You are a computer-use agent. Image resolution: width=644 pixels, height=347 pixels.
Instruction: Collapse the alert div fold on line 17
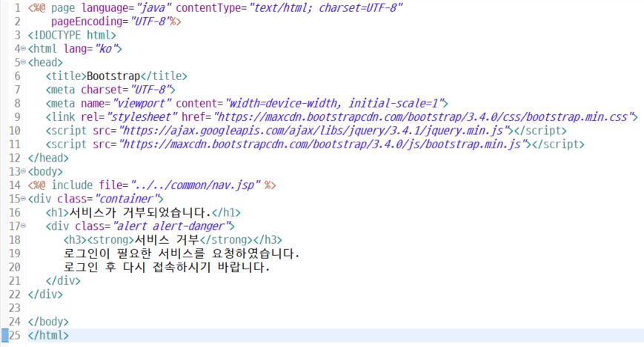(24, 225)
